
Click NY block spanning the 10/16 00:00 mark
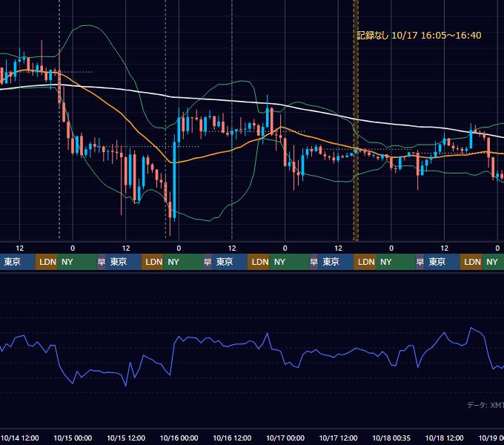tap(183, 262)
